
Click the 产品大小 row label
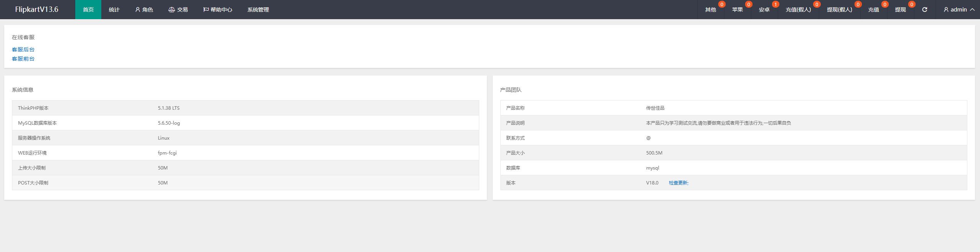click(515, 153)
